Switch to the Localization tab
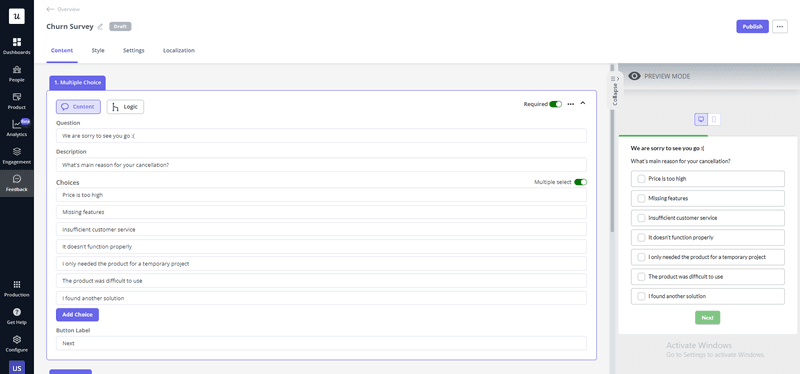Image resolution: width=800 pixels, height=374 pixels. (x=179, y=51)
